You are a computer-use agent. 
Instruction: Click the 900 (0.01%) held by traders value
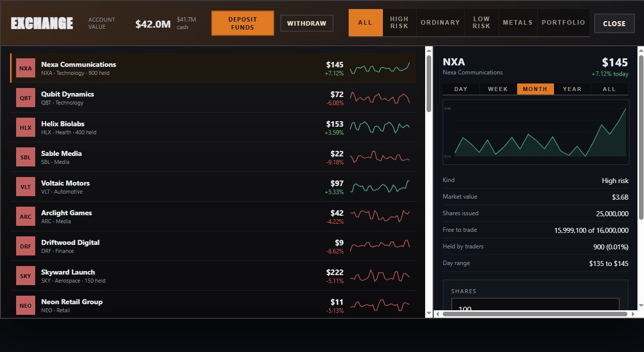click(x=611, y=247)
